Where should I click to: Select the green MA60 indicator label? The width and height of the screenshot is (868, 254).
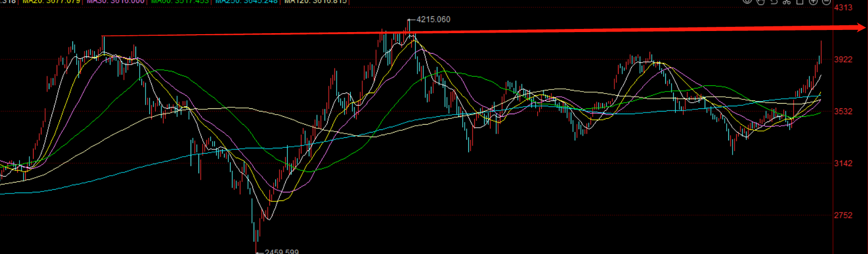[x=180, y=2]
